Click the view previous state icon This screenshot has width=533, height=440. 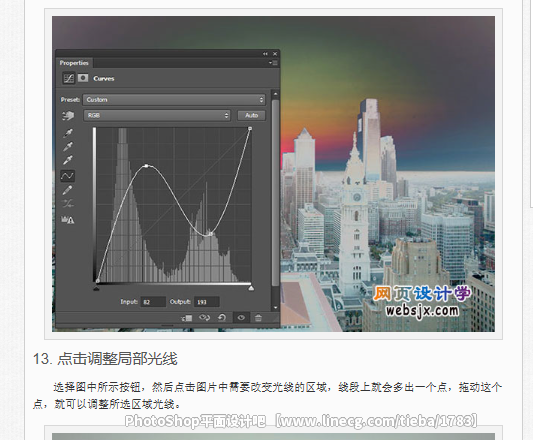coord(204,318)
